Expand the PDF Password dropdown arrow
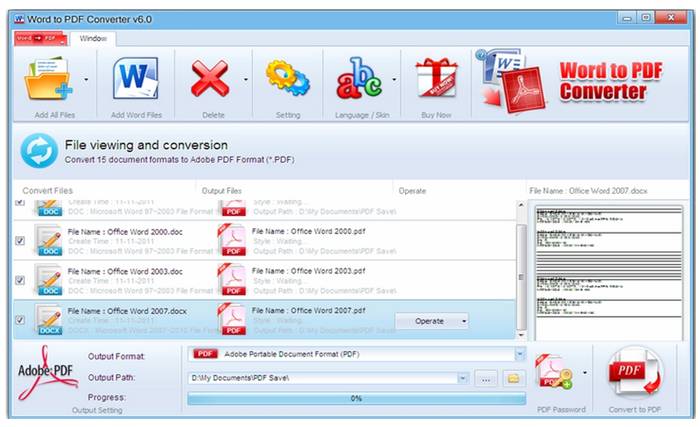 click(x=585, y=373)
